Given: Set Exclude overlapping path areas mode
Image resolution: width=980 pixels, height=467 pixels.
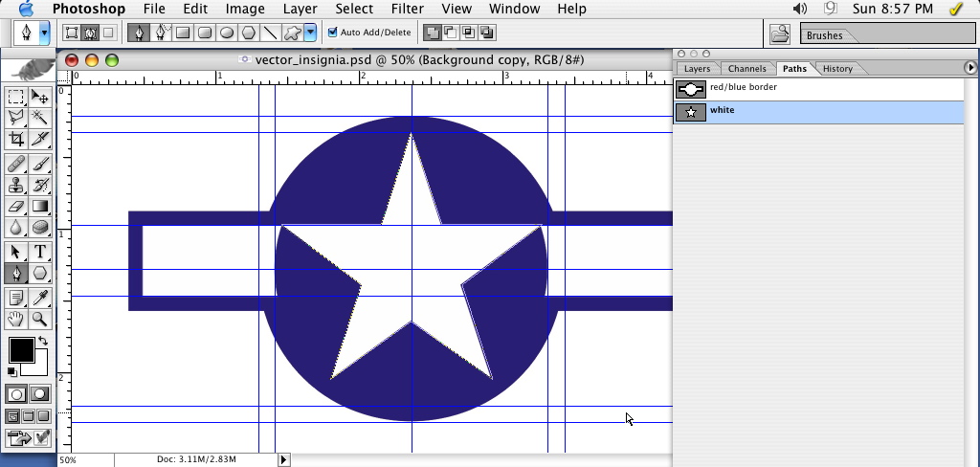Looking at the screenshot, I should (x=487, y=33).
